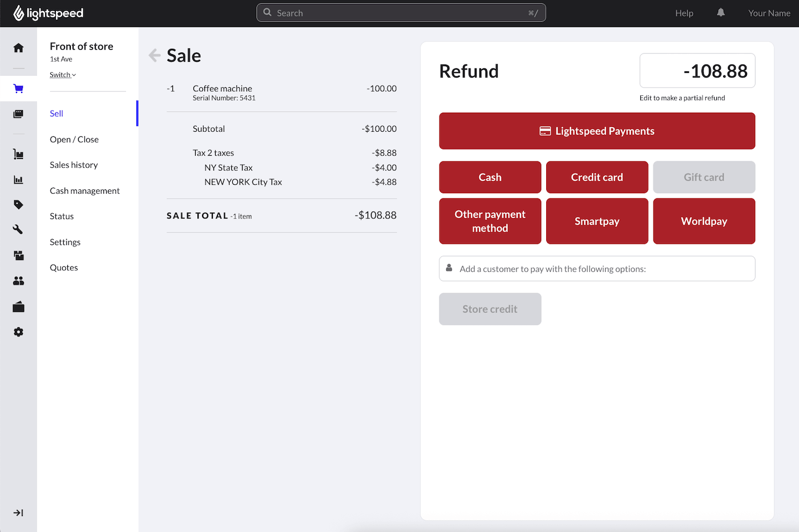Edit the refund amount -108.88 field

tap(697, 71)
